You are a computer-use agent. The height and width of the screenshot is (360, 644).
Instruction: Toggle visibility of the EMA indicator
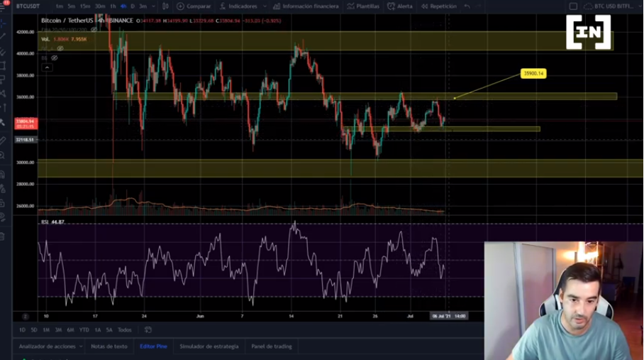point(94,30)
